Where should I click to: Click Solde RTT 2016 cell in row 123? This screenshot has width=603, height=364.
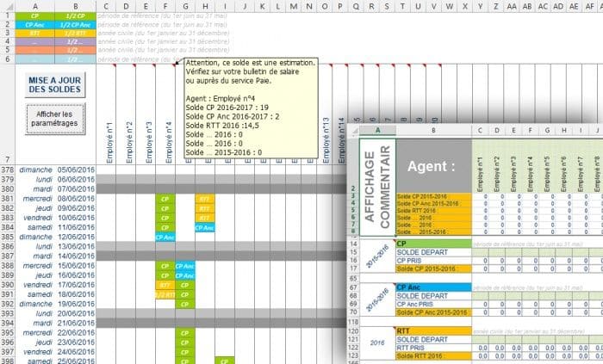434,356
